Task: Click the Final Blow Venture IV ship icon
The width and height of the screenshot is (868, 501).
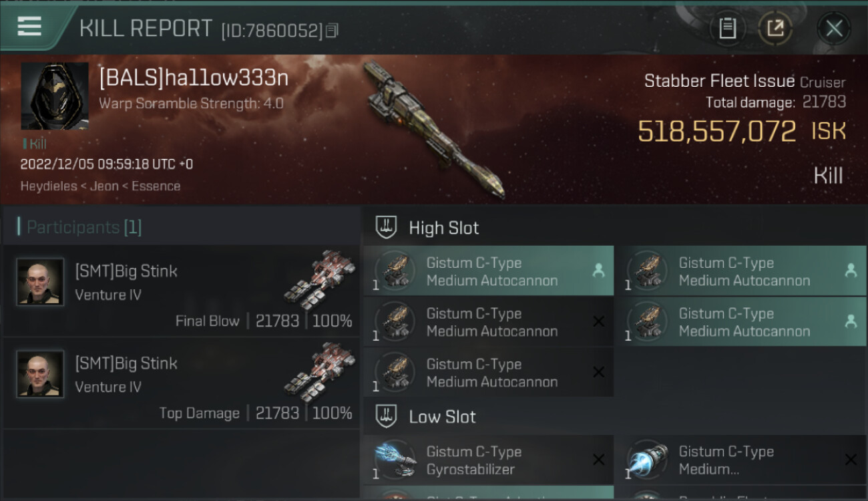Action: [x=319, y=278]
